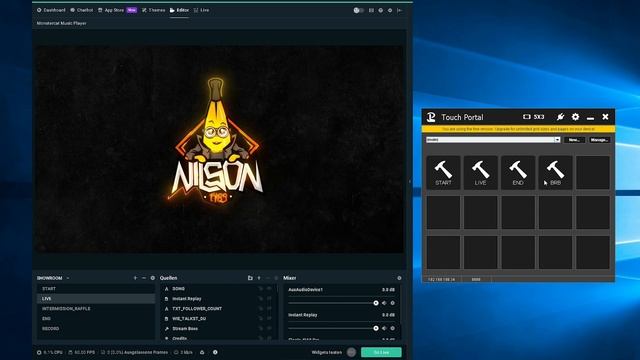Switch to the Live tab
This screenshot has height=360, width=640.
coord(201,10)
